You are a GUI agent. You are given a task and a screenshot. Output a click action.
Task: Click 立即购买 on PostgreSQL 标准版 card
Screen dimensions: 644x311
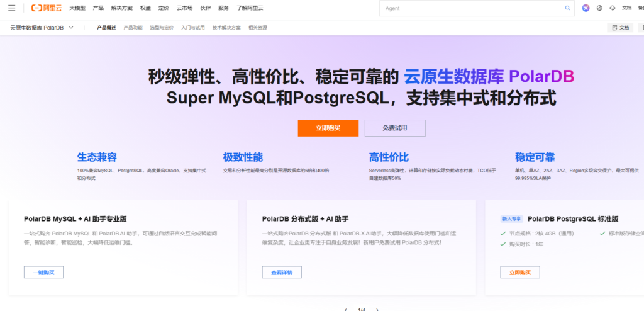click(520, 273)
